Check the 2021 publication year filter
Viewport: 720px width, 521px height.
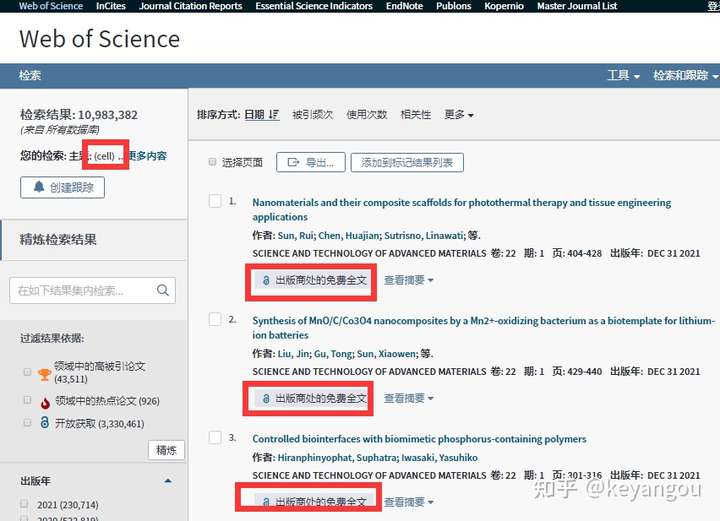(x=24, y=504)
